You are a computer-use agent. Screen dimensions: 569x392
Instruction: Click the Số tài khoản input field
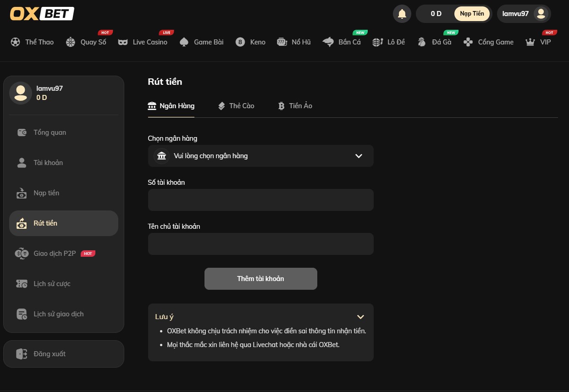[x=260, y=200]
